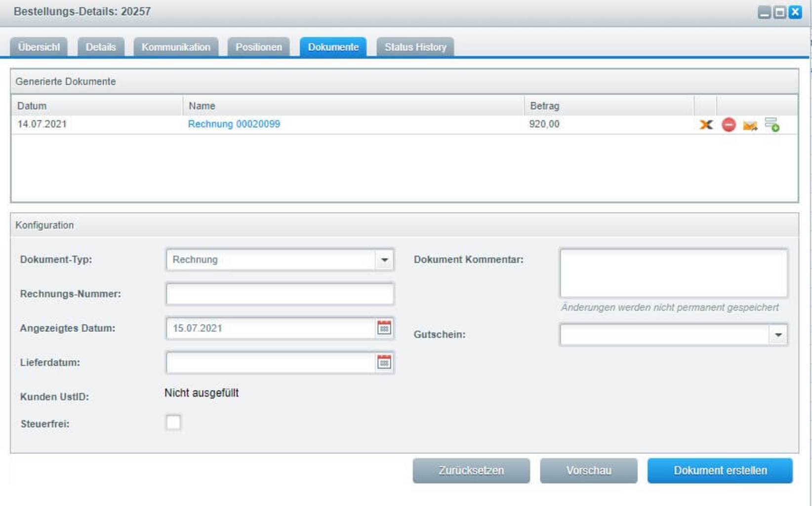Click the green plus list icon
Viewport: 812px width, 506px height.
[772, 125]
